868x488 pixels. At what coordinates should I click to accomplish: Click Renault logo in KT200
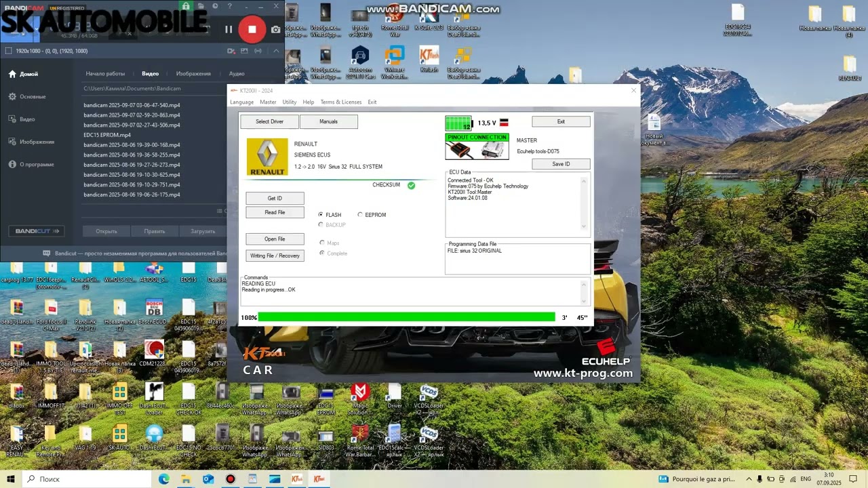(267, 157)
